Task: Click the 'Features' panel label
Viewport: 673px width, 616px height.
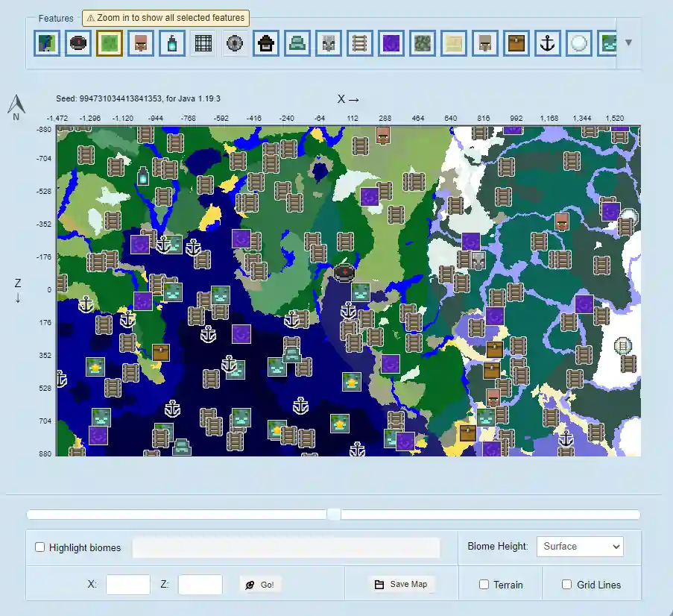Action: (x=56, y=19)
